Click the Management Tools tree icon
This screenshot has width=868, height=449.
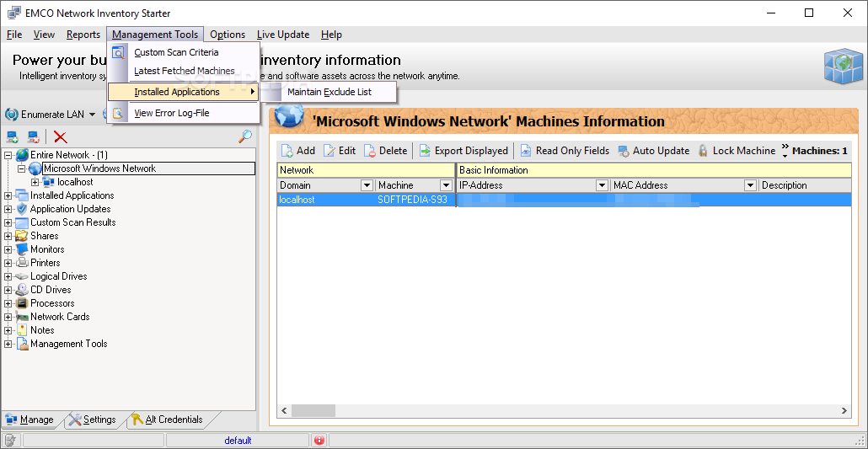tap(22, 344)
